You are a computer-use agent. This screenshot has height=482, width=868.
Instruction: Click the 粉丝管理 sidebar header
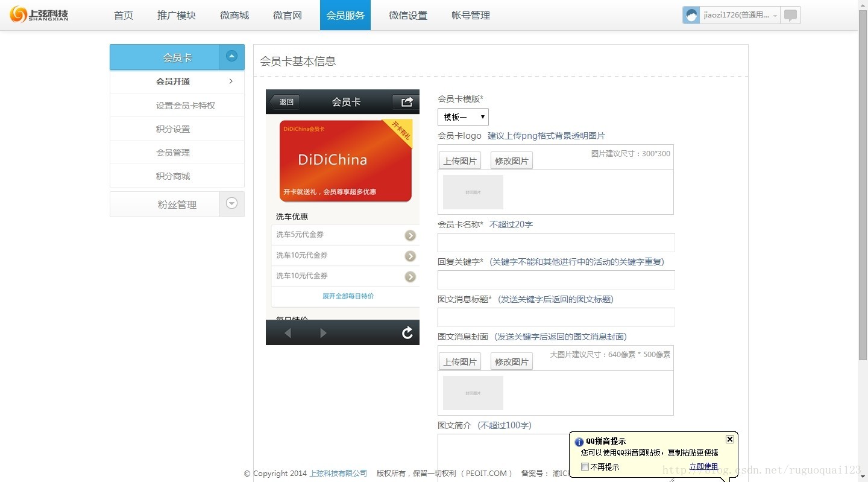[177, 205]
